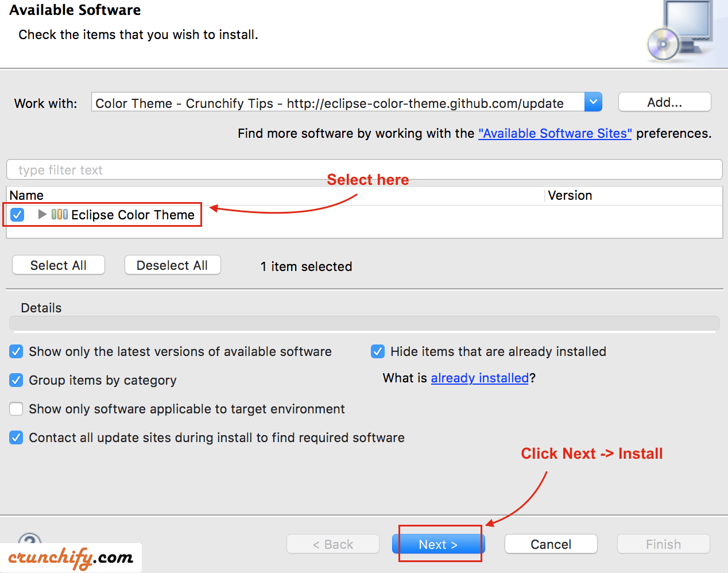Expand the Eclipse Color Theme tree node
Viewport: 728px width, 573px height.
tap(42, 214)
